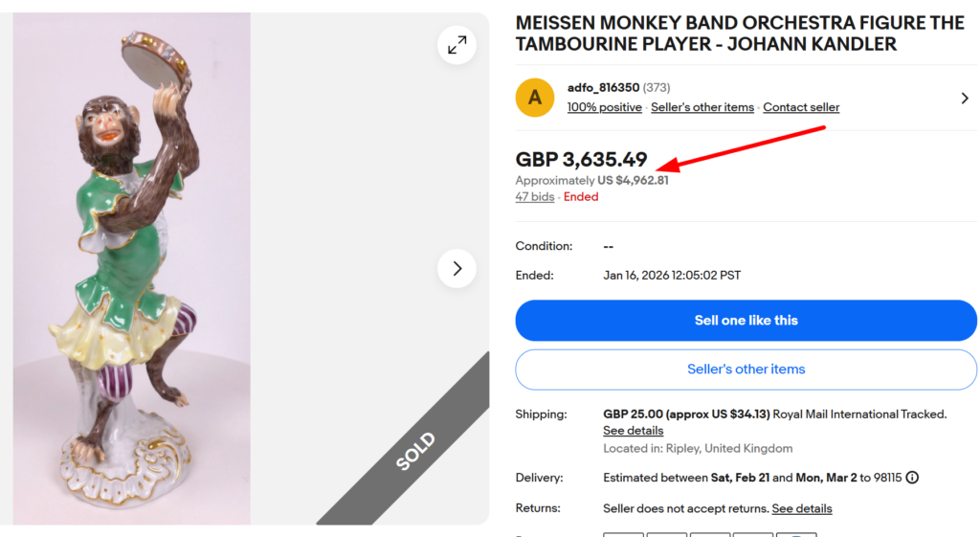Click the Meissen monkey figure photo

pyautogui.click(x=132, y=268)
